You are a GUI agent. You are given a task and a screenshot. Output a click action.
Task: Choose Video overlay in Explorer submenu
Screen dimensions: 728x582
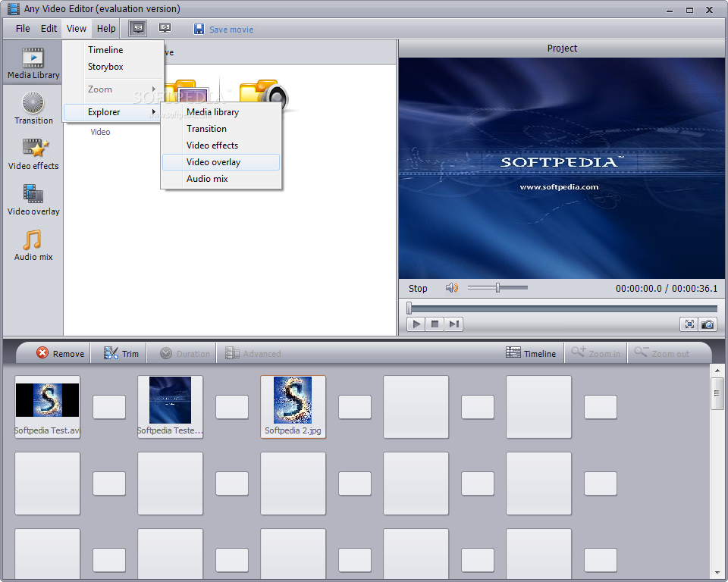click(221, 162)
